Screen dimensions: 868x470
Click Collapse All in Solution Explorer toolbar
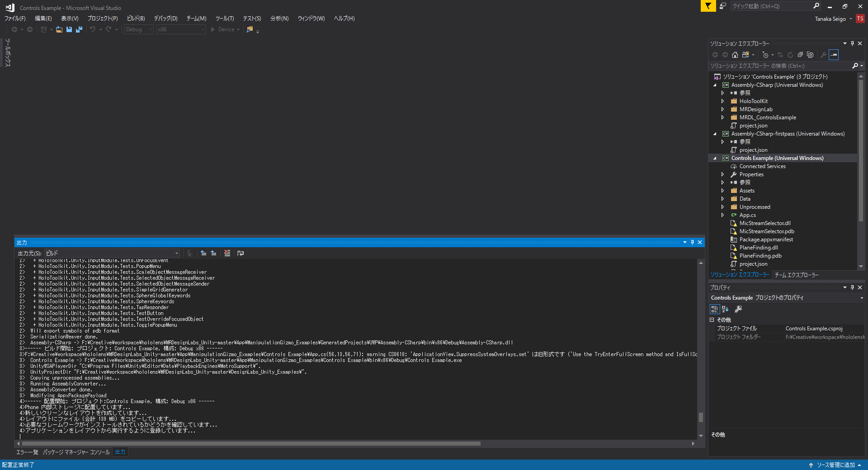(800, 55)
